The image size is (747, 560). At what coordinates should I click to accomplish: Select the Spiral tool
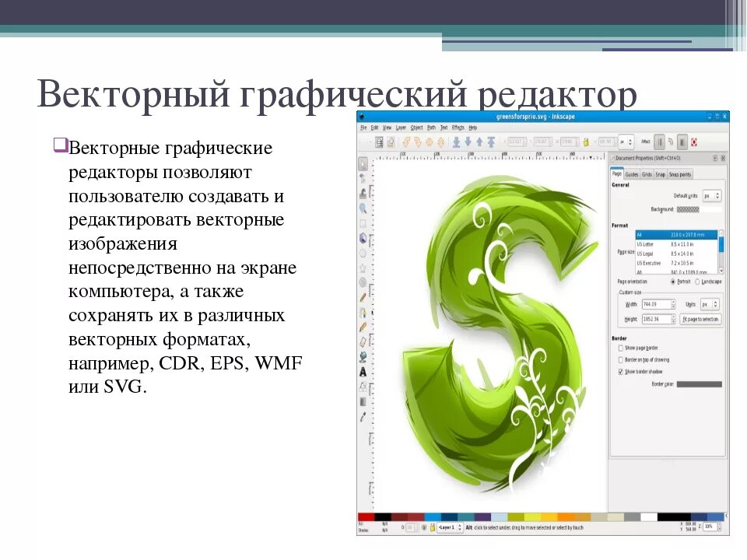click(363, 283)
